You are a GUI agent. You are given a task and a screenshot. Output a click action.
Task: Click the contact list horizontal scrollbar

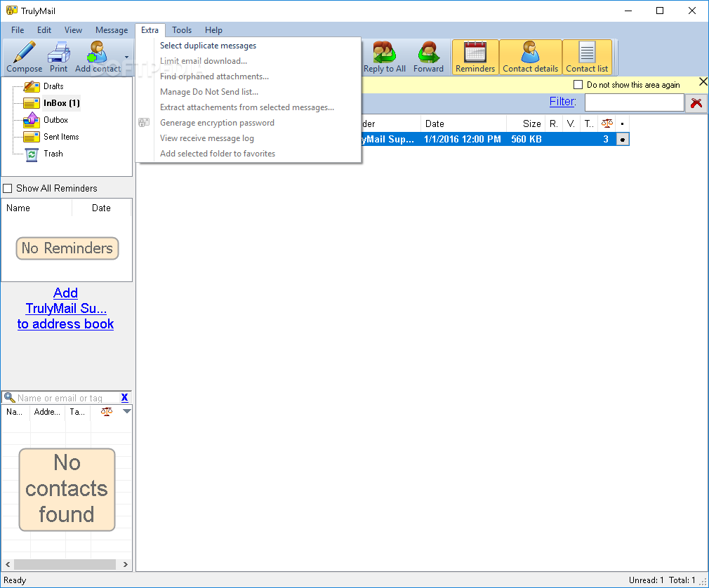67,565
